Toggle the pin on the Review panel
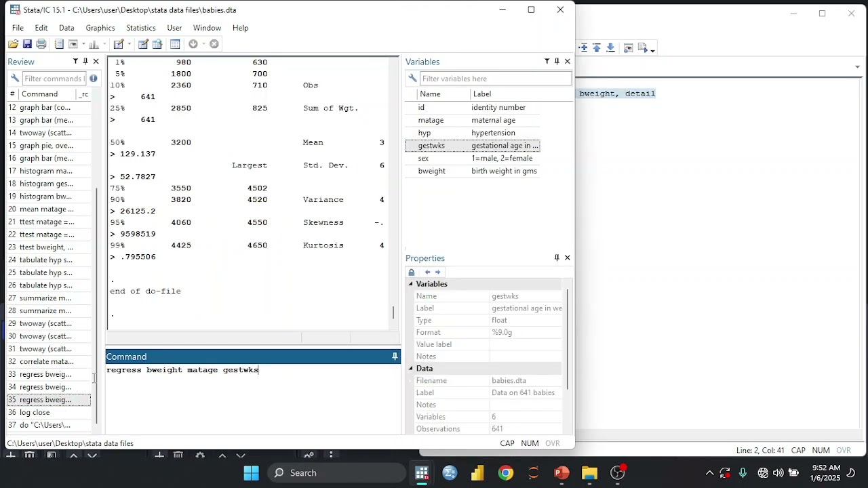The image size is (868, 488). (85, 62)
